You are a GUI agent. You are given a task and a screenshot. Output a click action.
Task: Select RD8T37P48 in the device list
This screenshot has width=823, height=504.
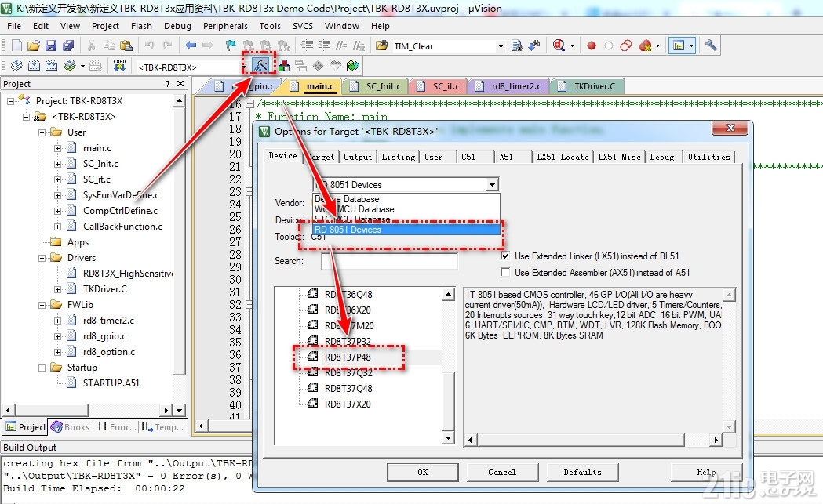pyautogui.click(x=348, y=357)
